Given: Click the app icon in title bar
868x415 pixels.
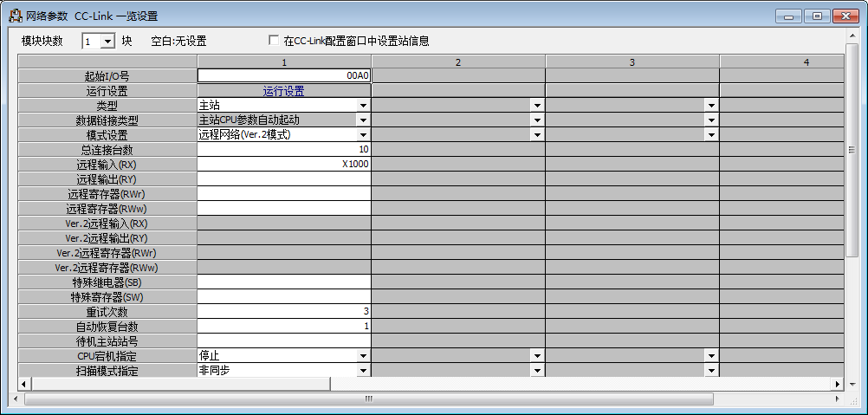Looking at the screenshot, I should 15,16.
